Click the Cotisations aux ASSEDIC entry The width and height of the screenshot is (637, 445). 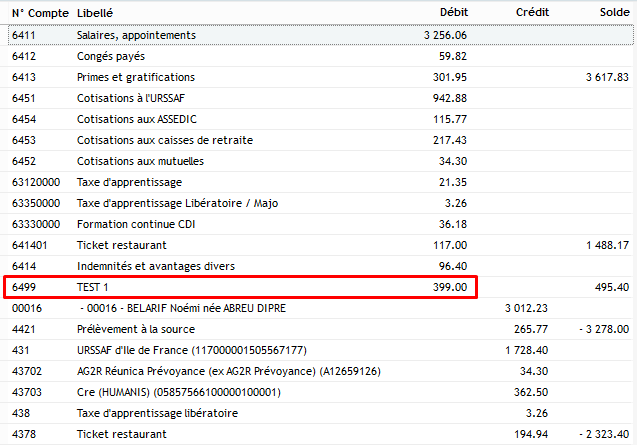point(132,119)
